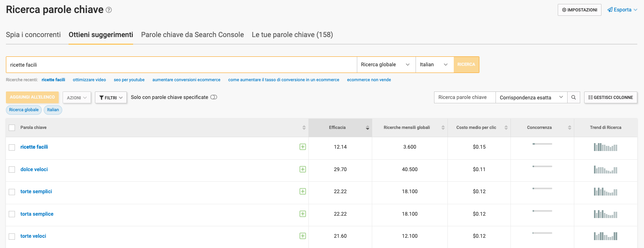Click AGGIUNGI ALL'ELENCO button
The image size is (644, 248).
coord(32,97)
